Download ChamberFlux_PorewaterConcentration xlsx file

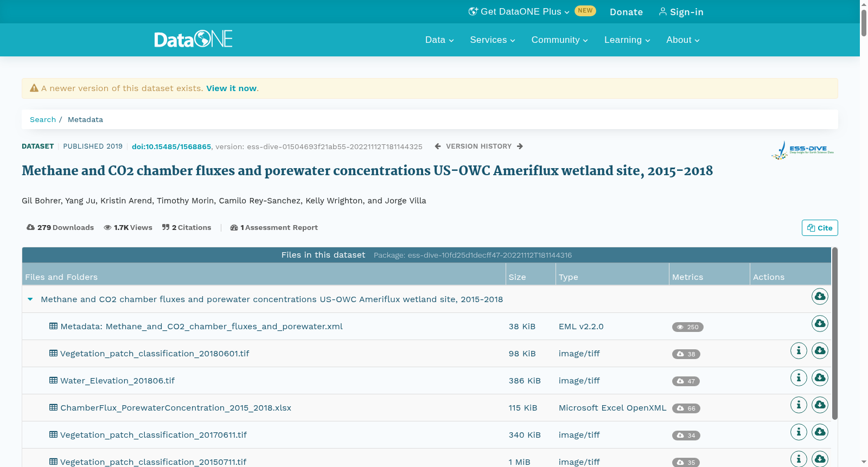820,405
